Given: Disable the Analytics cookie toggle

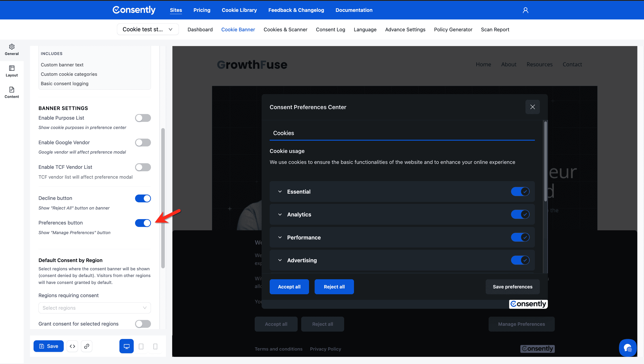Looking at the screenshot, I should 520,214.
